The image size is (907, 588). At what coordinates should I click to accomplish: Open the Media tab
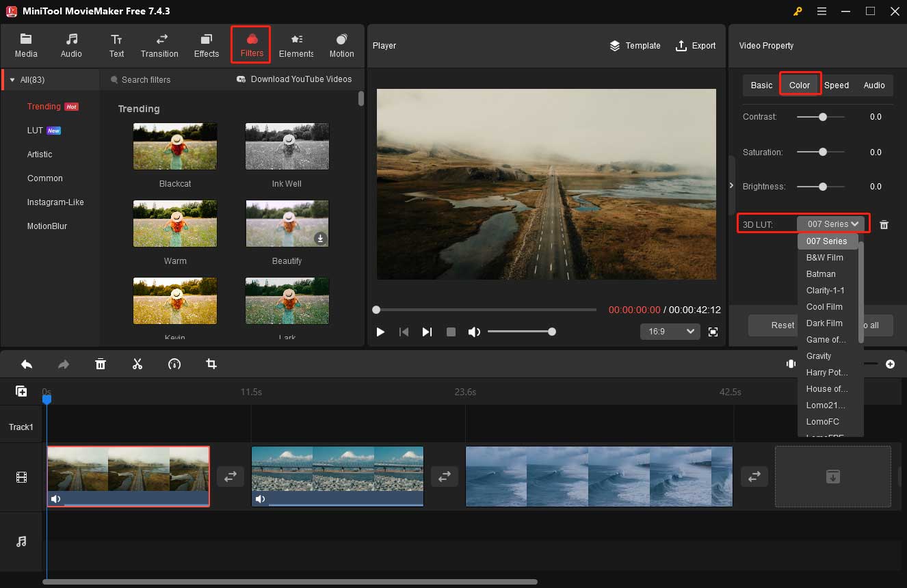point(26,45)
